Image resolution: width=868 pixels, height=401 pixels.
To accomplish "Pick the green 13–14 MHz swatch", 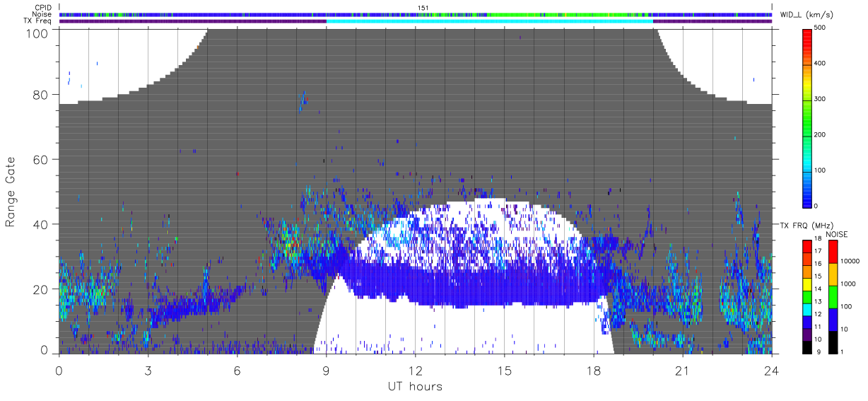I will (x=807, y=297).
